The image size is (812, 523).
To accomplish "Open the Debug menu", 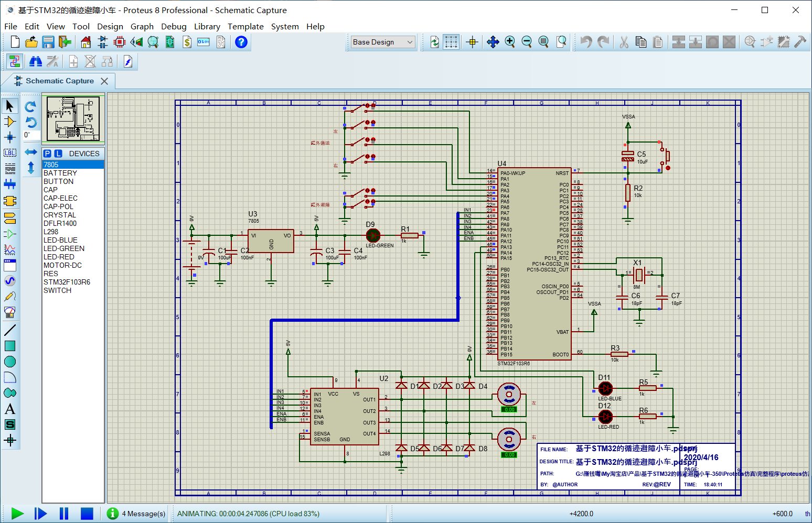I will [174, 26].
